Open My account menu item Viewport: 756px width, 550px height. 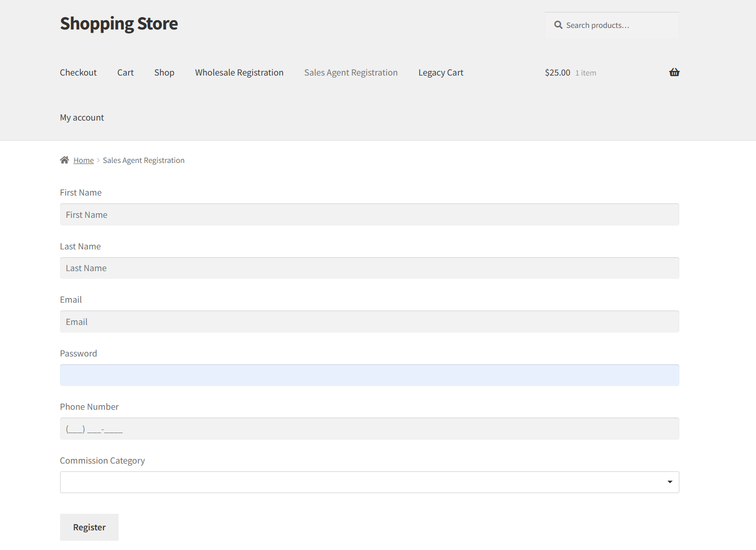pos(82,117)
